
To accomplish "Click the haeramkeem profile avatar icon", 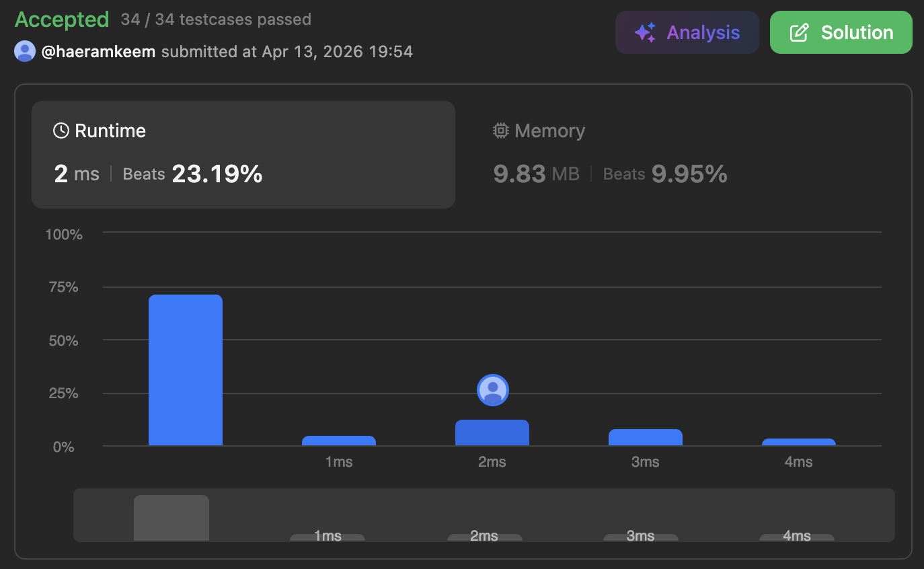I will point(25,51).
